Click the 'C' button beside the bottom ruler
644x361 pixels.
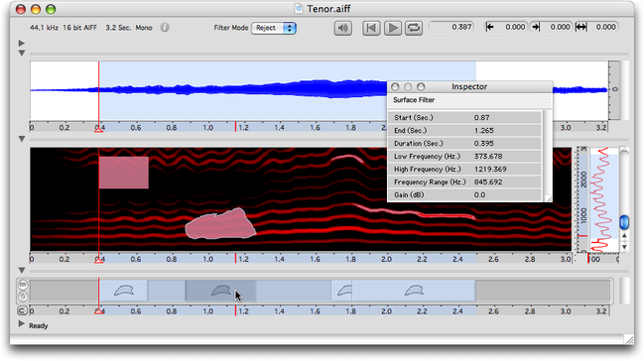[22, 310]
